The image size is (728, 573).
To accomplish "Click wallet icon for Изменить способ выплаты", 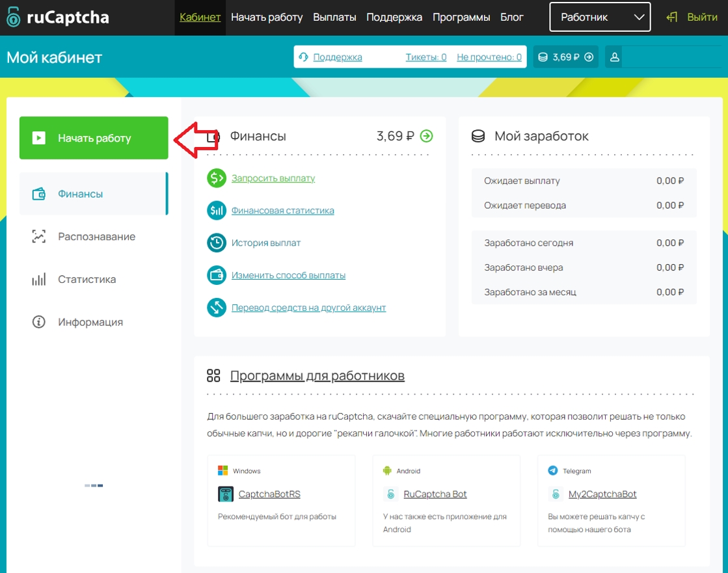I will 217,275.
